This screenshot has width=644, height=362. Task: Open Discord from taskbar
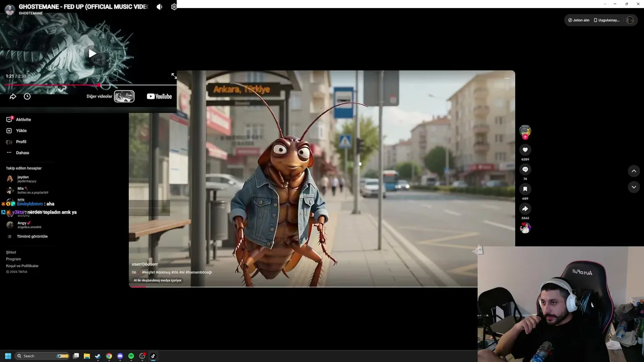[x=120, y=356]
